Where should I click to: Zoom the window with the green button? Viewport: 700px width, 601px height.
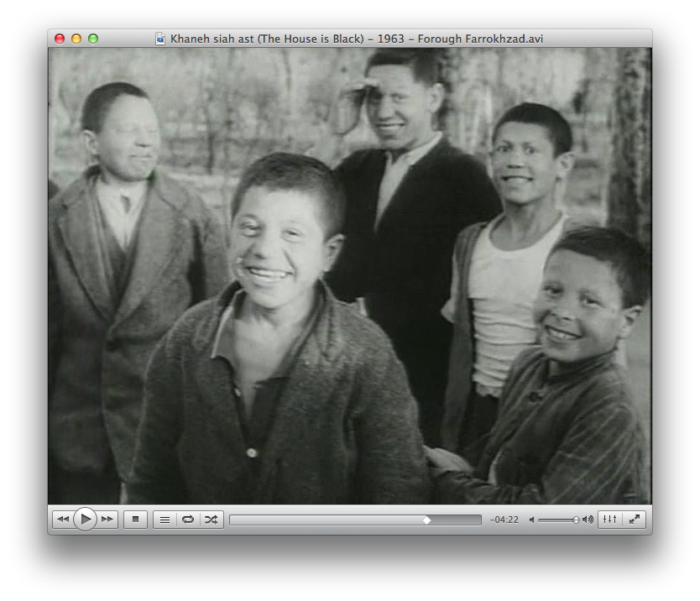[x=93, y=39]
